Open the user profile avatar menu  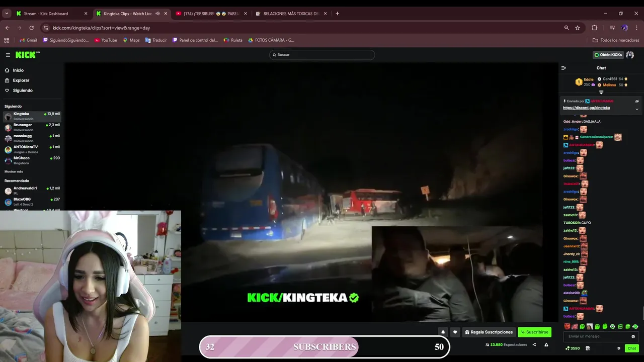[x=630, y=55]
